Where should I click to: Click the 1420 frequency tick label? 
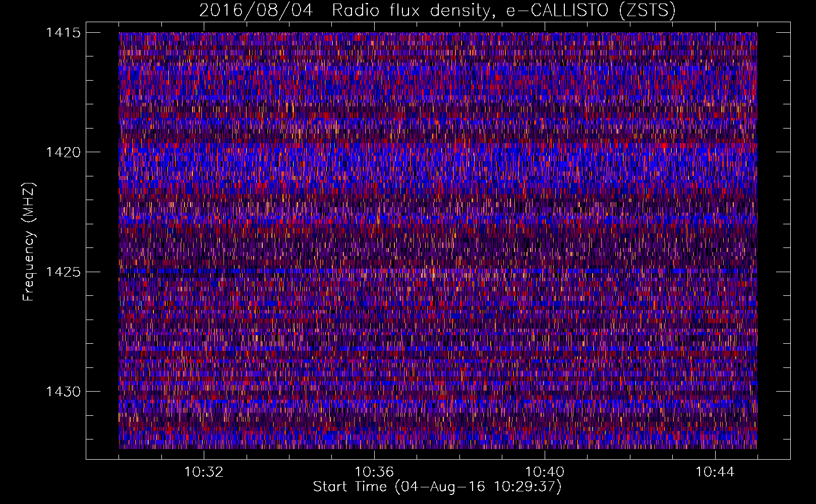click(63, 152)
